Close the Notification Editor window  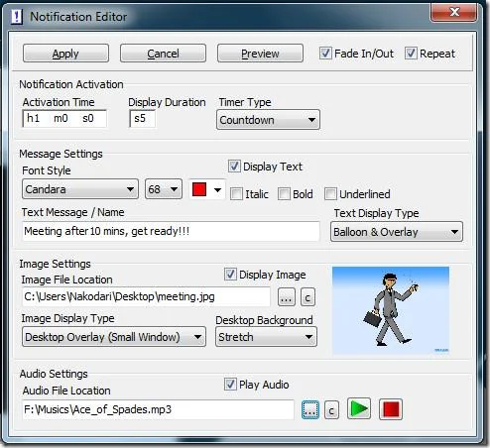[x=454, y=12]
